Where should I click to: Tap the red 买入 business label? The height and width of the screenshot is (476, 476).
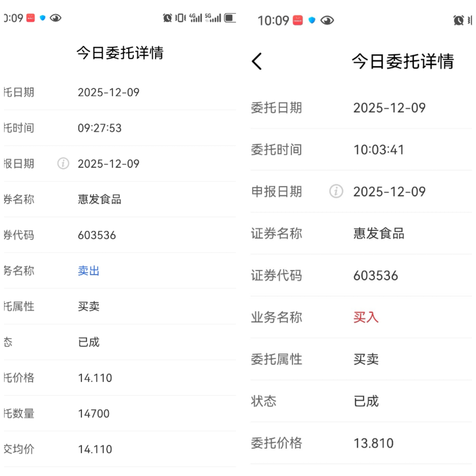point(366,317)
